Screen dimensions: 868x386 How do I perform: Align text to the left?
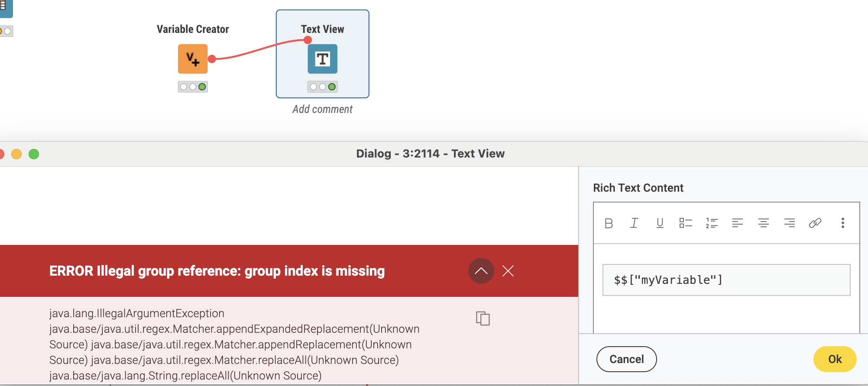(x=737, y=223)
